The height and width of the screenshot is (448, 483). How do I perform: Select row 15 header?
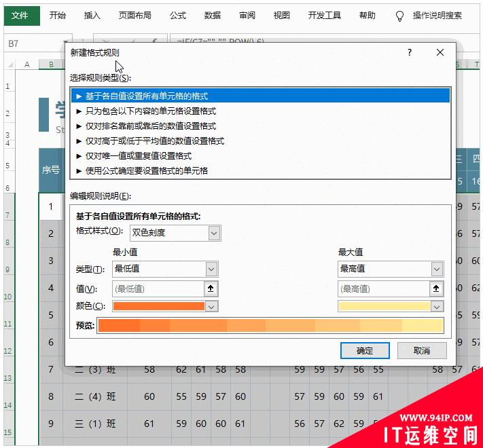(9, 424)
